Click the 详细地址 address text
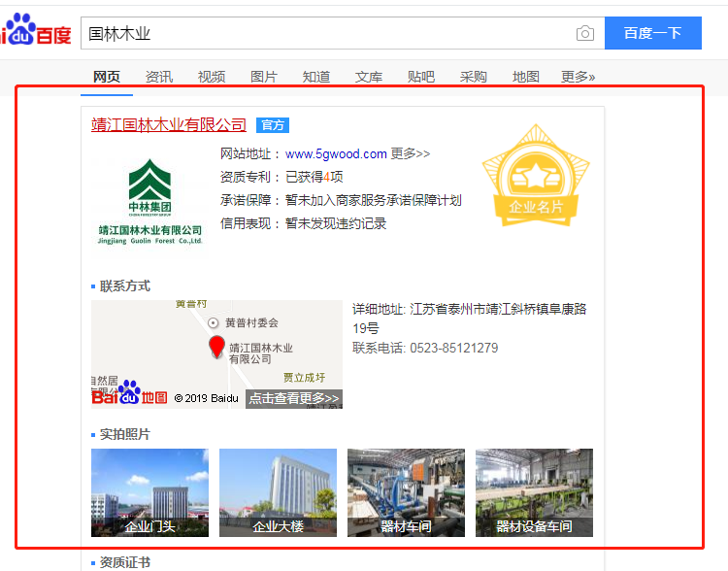728x571 pixels. (x=470, y=319)
